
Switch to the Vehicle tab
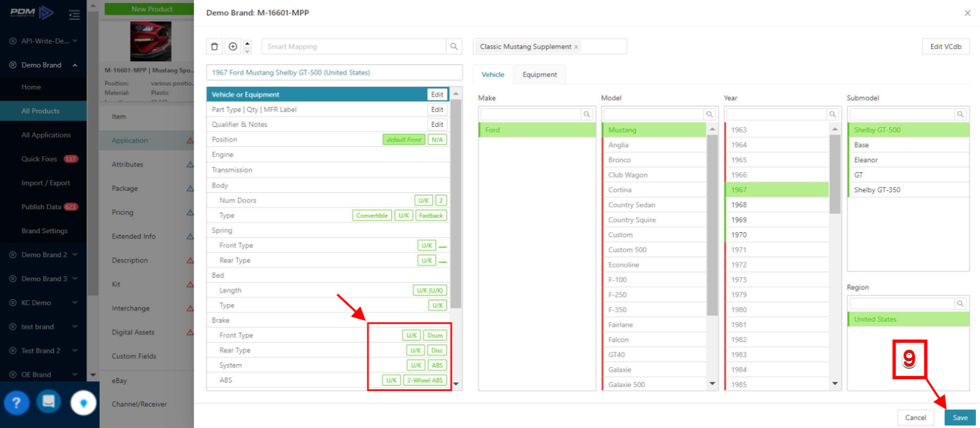point(493,74)
